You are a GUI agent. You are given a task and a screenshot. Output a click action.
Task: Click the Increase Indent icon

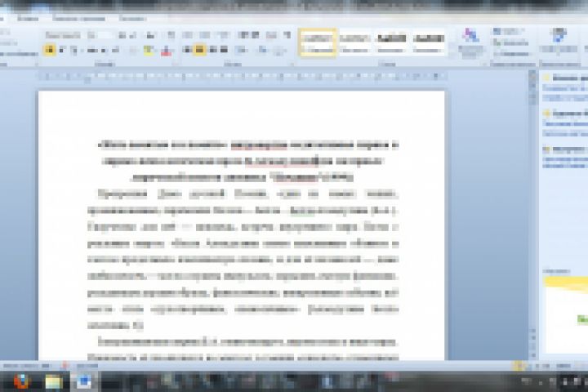tap(256, 35)
